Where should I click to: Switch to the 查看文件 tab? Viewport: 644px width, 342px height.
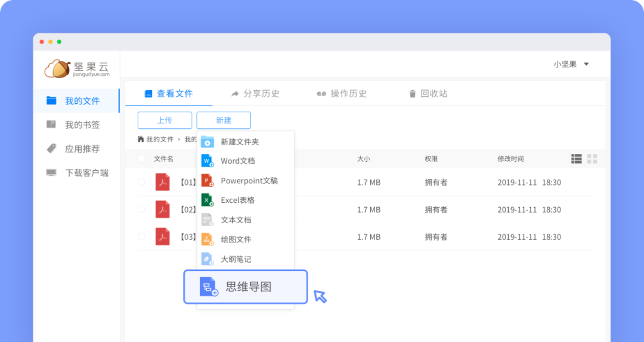point(169,94)
